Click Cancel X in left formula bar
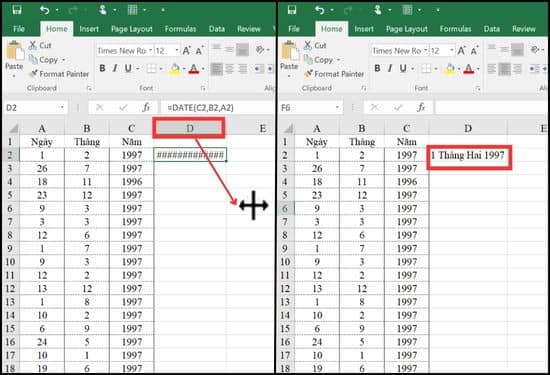The height and width of the screenshot is (375, 550). coord(100,107)
